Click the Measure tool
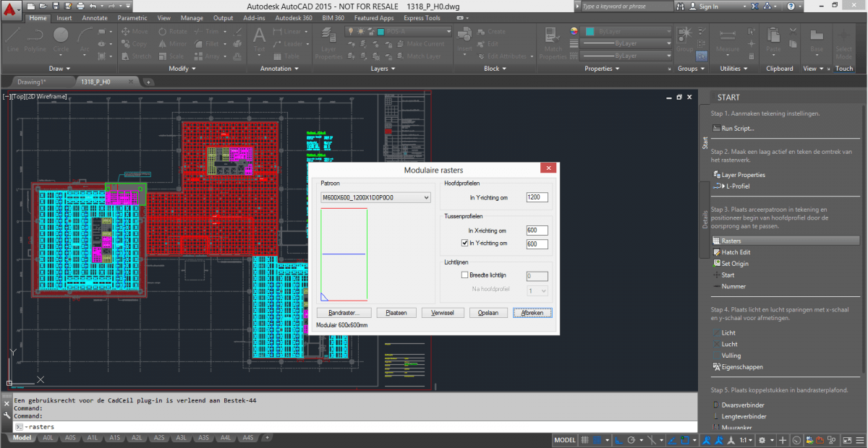Image resolution: width=868 pixels, height=448 pixels. pos(728,40)
